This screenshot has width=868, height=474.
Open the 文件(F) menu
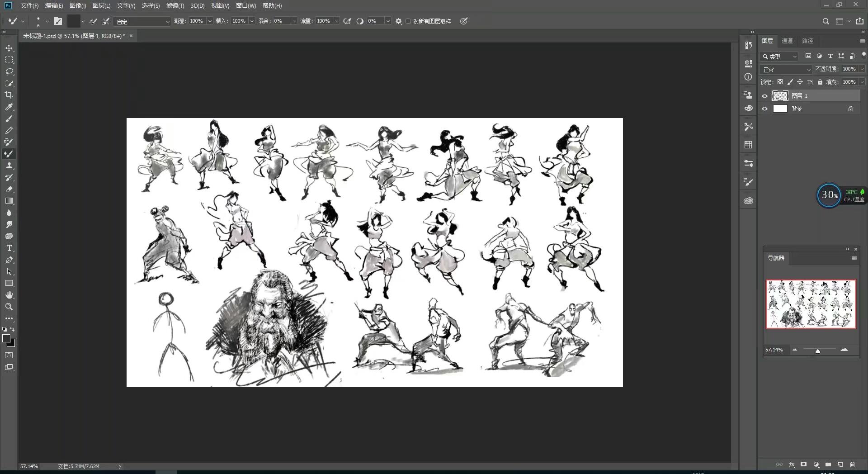tap(29, 5)
